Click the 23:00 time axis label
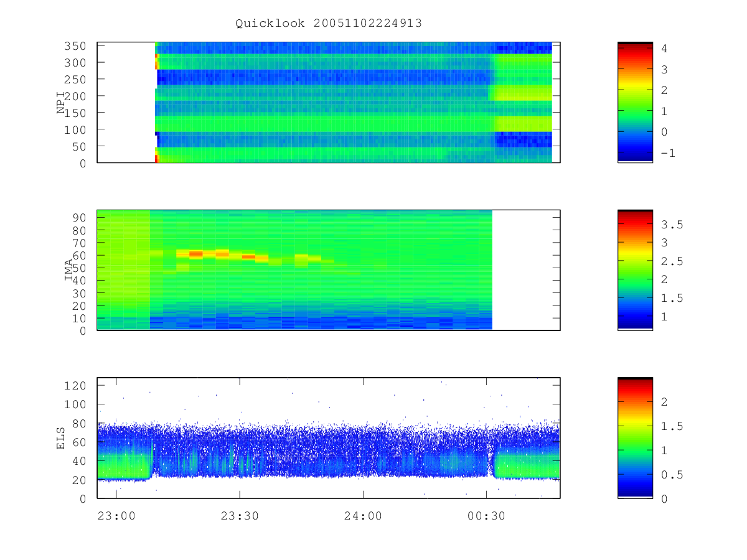 coord(116,515)
